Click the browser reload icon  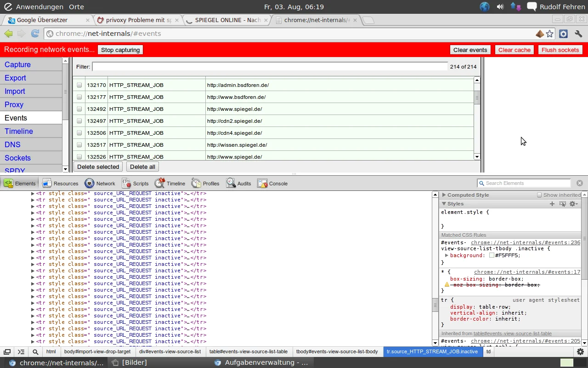[x=35, y=34]
